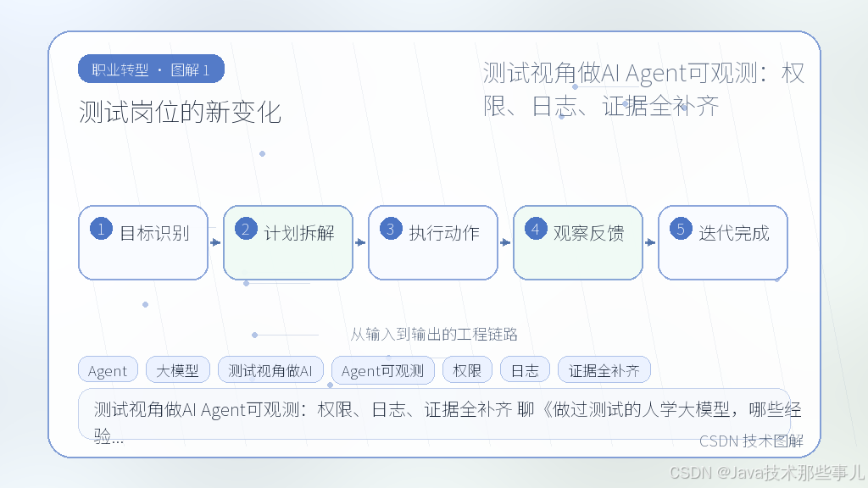Click the CSDN 技术图解 label
Image resolution: width=868 pixels, height=488 pixels.
751,441
